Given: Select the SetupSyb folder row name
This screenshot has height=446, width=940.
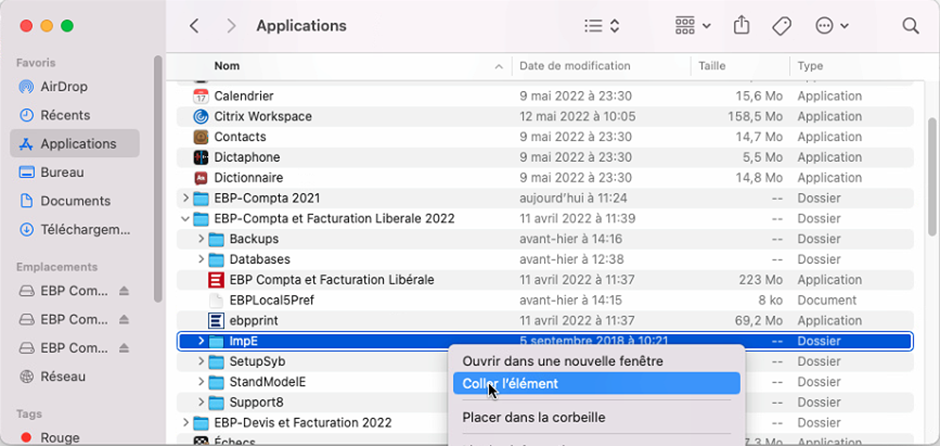Looking at the screenshot, I should tap(258, 361).
